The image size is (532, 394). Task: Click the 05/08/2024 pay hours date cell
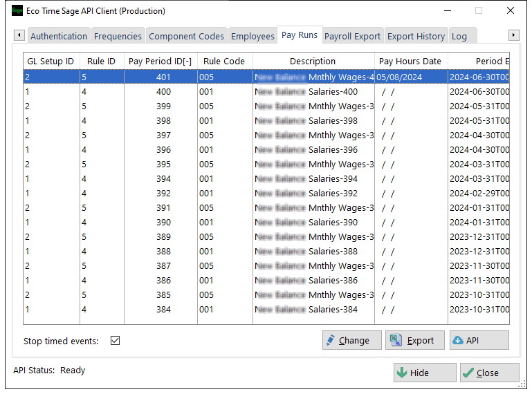pyautogui.click(x=411, y=77)
